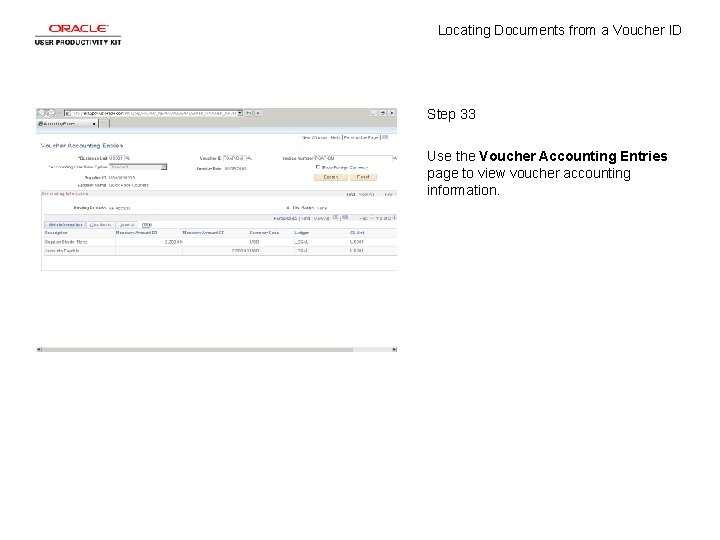Click the browser address bar URL field
Screen dimensions: 720x540
tap(152, 113)
